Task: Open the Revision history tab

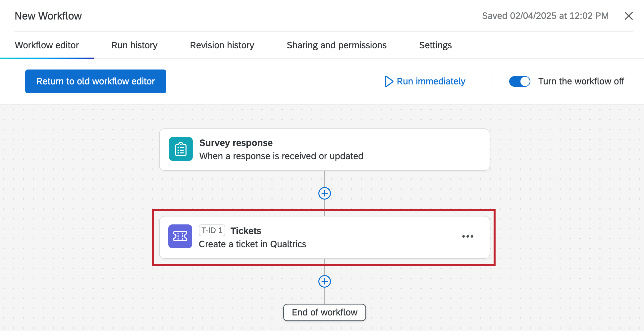Action: coord(222,45)
